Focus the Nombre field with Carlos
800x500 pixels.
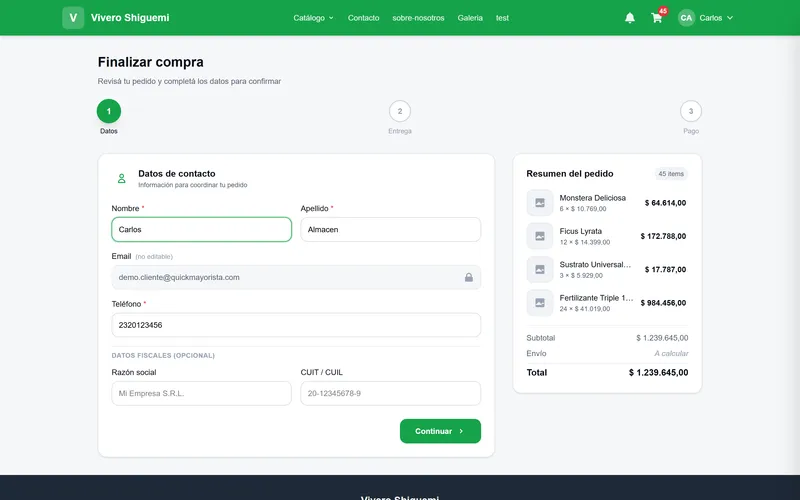202,230
